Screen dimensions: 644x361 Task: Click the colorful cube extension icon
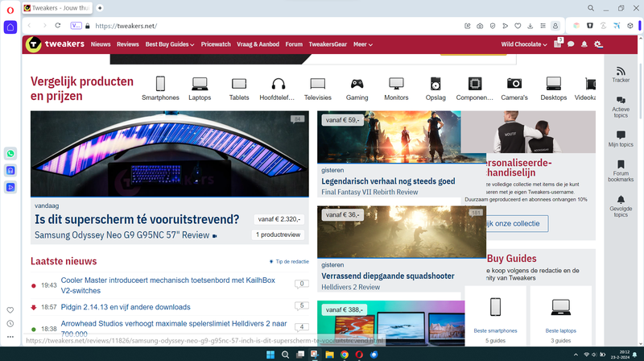[576, 26]
